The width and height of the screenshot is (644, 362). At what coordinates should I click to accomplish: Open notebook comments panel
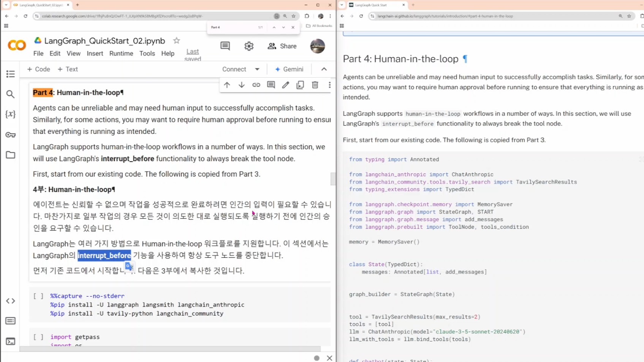point(225,46)
